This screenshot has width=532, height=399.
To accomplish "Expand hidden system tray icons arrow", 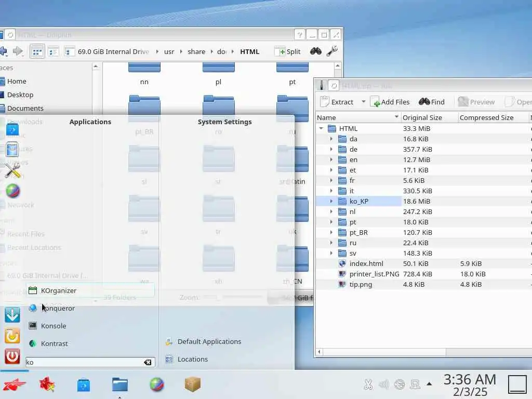I will point(429,384).
